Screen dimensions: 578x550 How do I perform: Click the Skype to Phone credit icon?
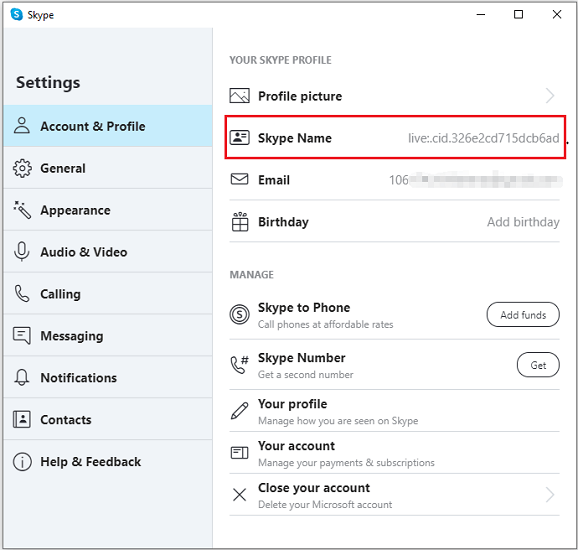point(240,314)
